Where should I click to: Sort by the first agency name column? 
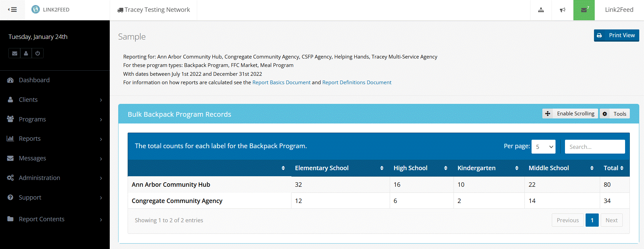(x=283, y=168)
